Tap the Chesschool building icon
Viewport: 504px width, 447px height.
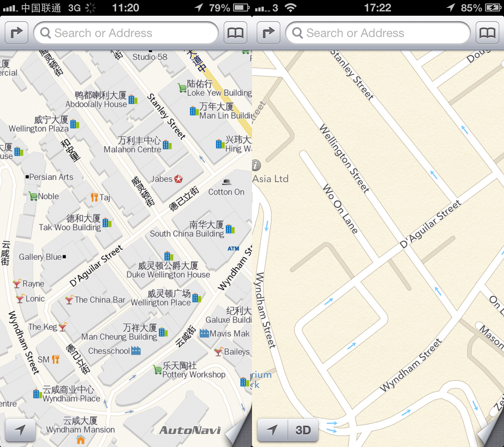click(x=136, y=351)
